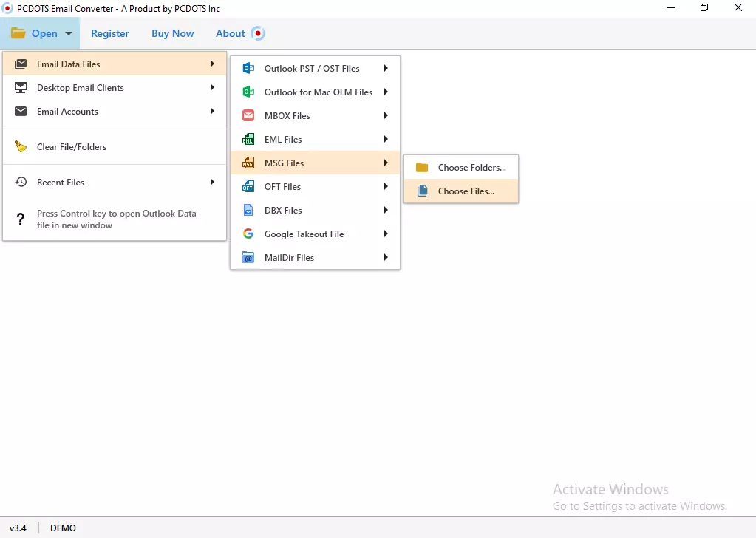Select the EML Files entry
756x538 pixels.
coord(316,139)
